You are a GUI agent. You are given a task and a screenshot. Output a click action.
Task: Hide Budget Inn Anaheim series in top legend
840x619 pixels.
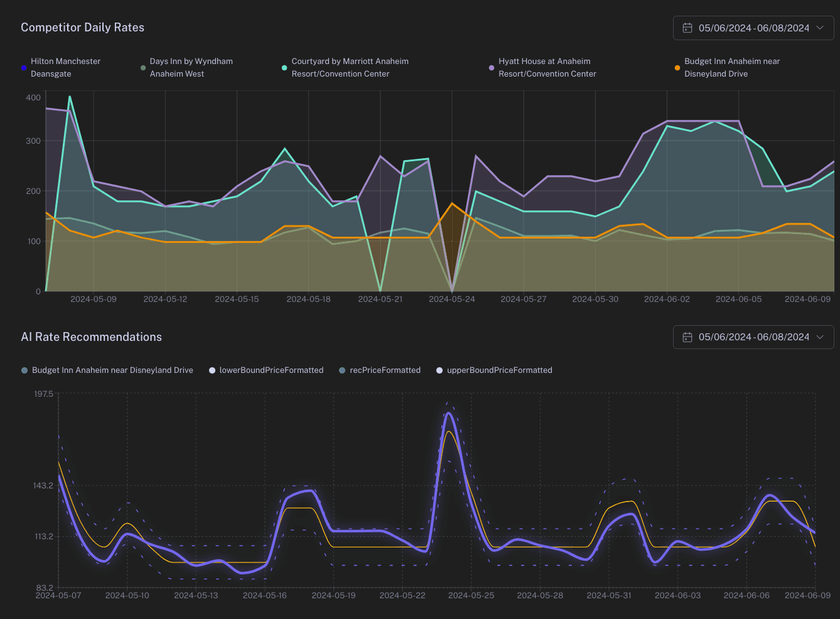[x=731, y=67]
